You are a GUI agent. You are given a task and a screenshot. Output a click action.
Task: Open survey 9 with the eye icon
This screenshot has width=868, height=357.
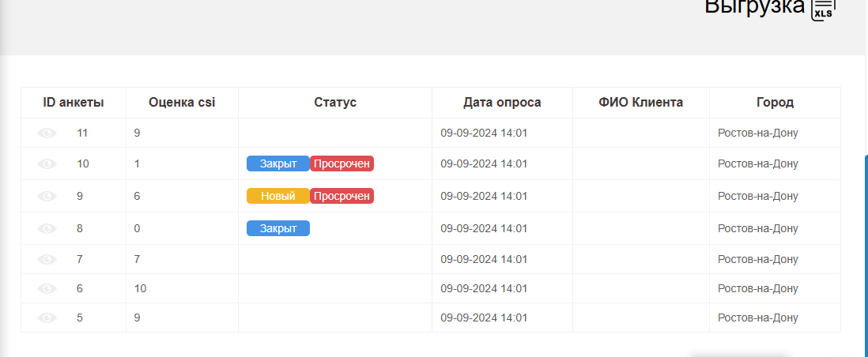point(47,196)
